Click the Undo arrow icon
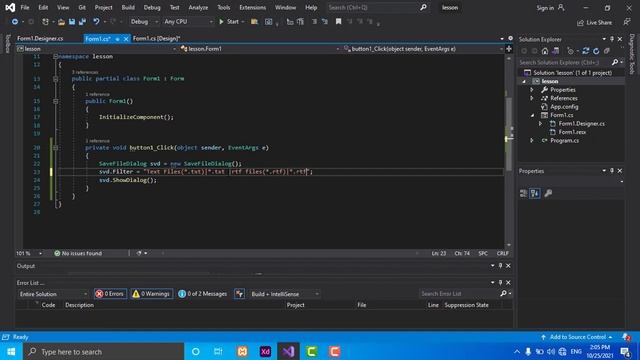640x360 pixels. click(96, 22)
